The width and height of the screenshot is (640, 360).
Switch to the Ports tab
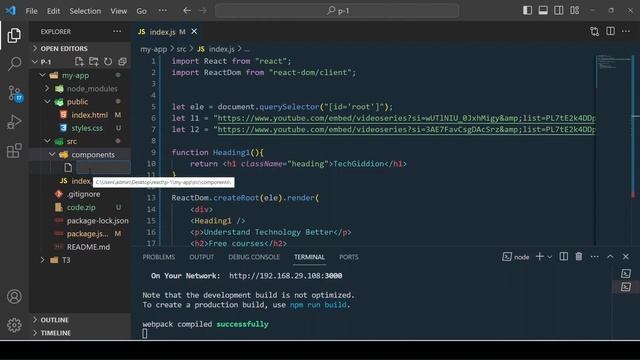[x=349, y=257]
